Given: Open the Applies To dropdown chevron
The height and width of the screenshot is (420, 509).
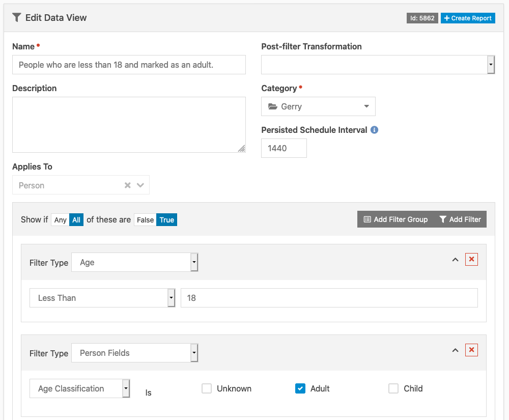Looking at the screenshot, I should [x=140, y=185].
